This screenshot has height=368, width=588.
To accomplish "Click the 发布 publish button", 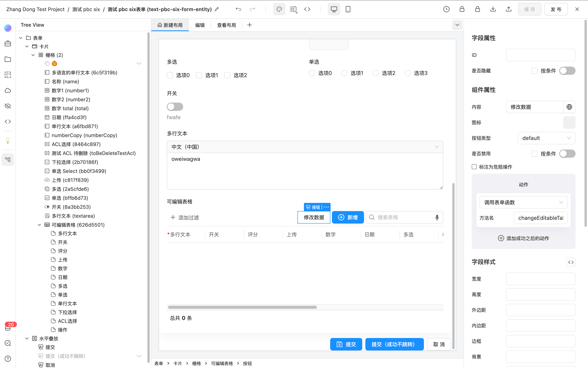I will click(x=556, y=9).
